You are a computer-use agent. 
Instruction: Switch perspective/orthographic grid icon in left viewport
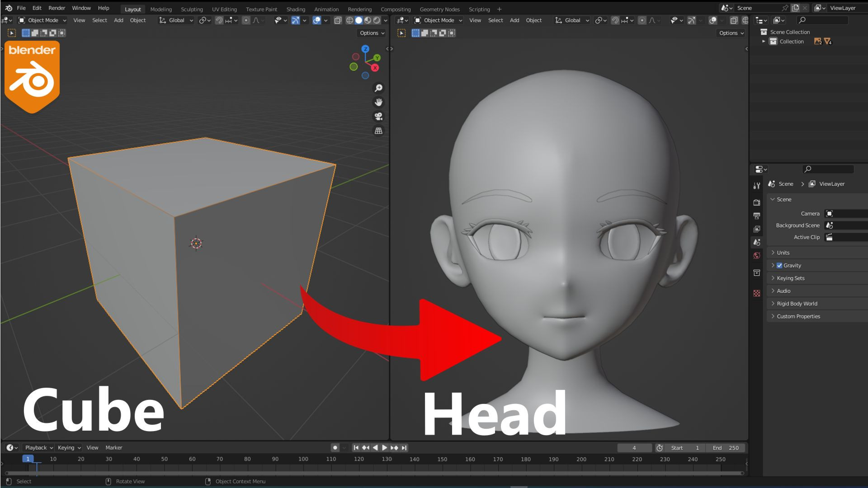pos(378,131)
